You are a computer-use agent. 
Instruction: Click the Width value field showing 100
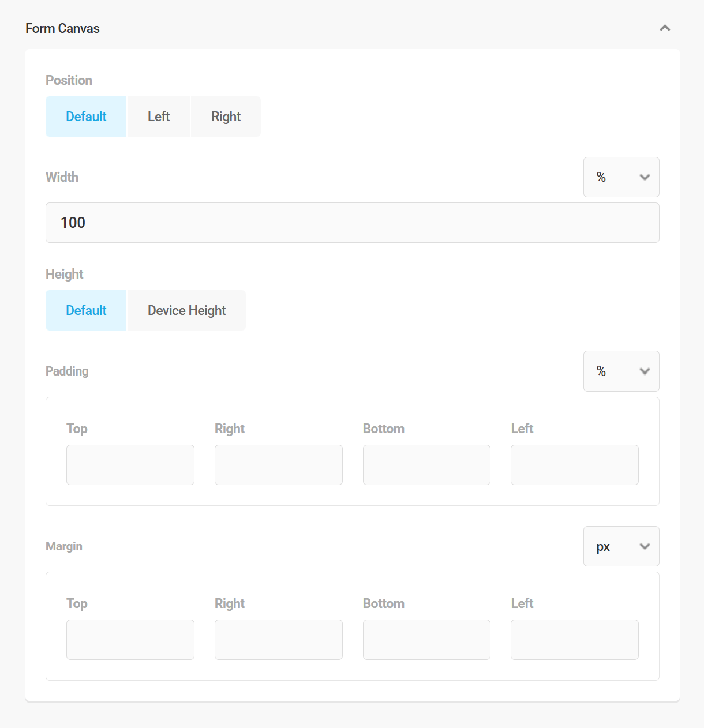[352, 223]
